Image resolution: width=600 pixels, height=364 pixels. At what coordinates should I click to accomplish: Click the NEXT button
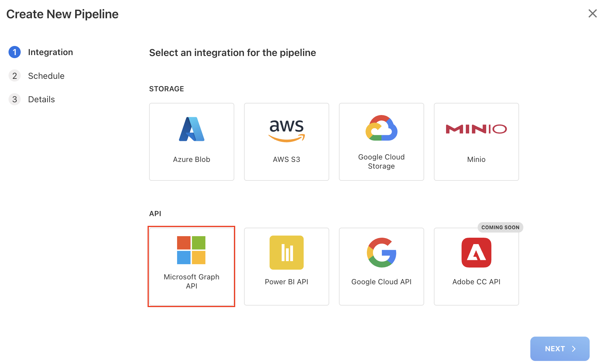tap(559, 349)
